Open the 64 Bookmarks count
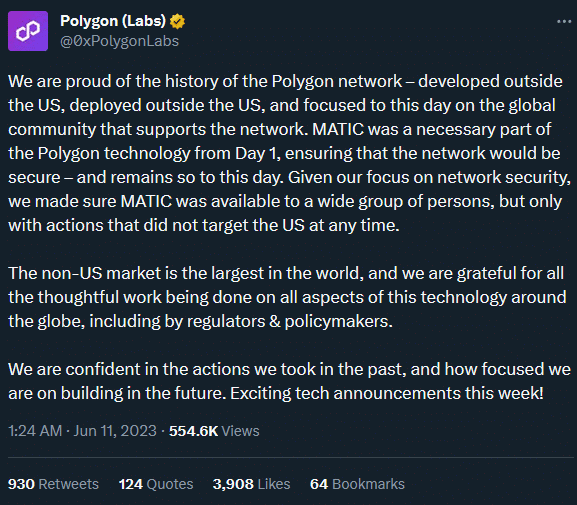The width and height of the screenshot is (577, 505). 357,484
